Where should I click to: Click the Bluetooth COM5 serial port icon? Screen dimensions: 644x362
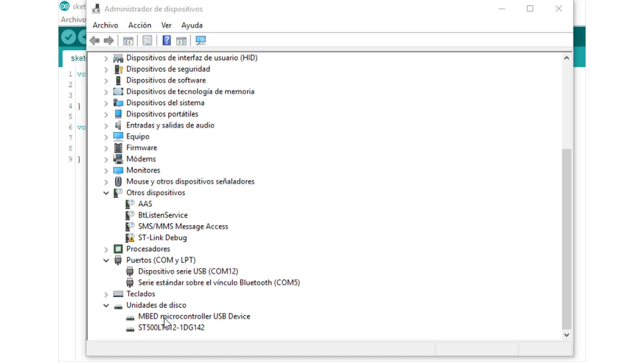click(130, 283)
